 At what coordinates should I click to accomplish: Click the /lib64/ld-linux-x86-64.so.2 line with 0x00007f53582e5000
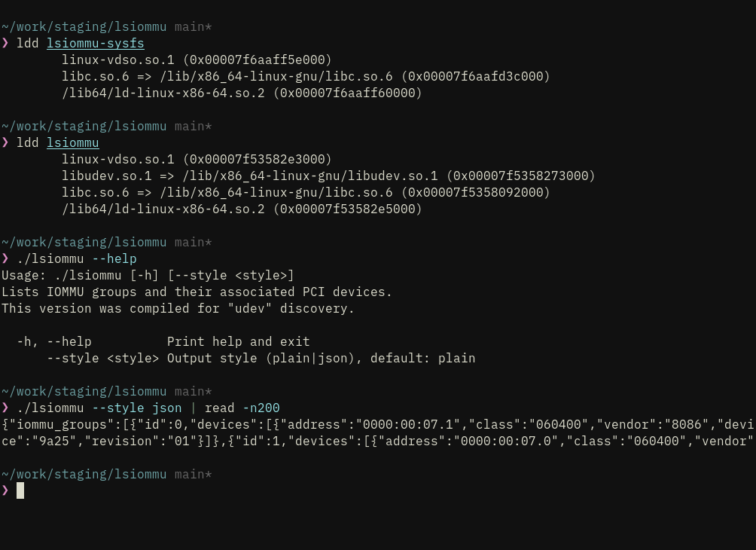click(242, 209)
